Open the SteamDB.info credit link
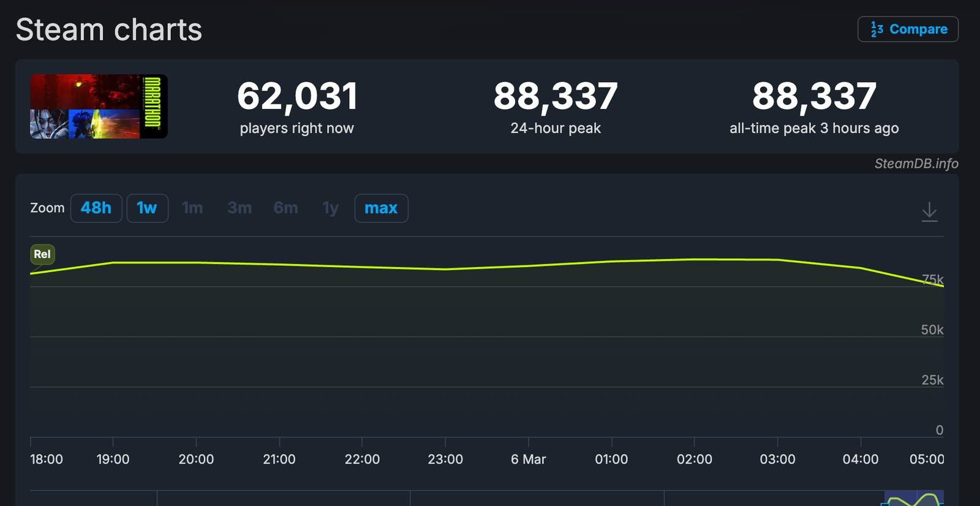 point(916,164)
